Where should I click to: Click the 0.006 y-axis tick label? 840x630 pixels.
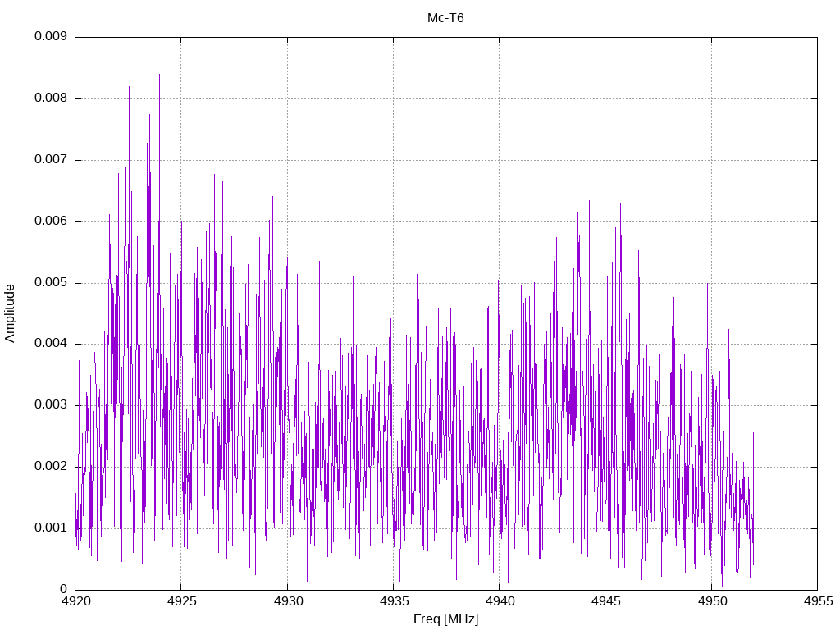tap(51, 221)
